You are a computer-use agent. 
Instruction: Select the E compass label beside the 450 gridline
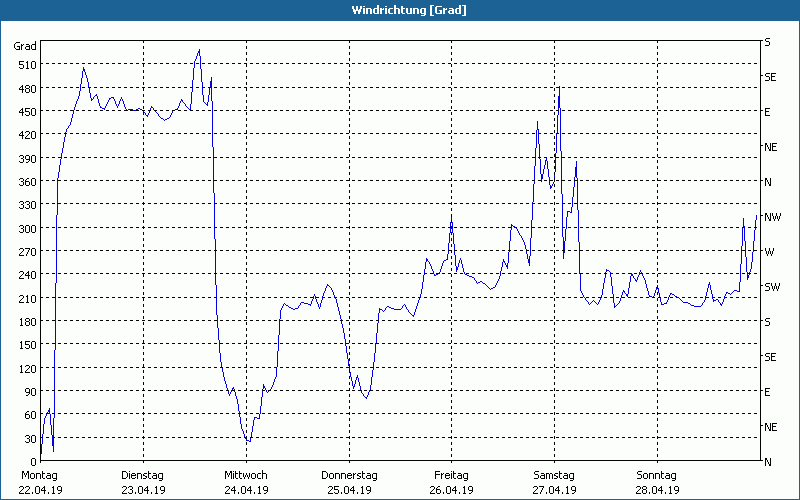click(767, 112)
